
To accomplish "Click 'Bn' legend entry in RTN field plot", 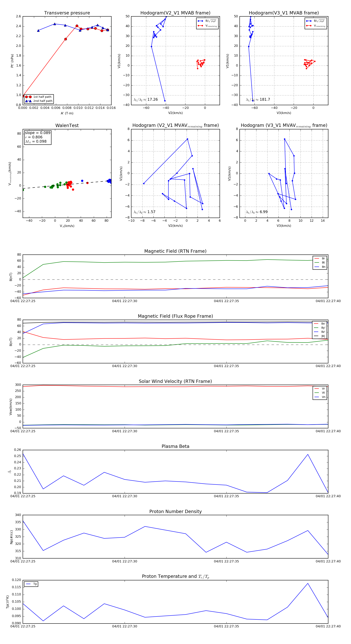I will click(320, 267).
